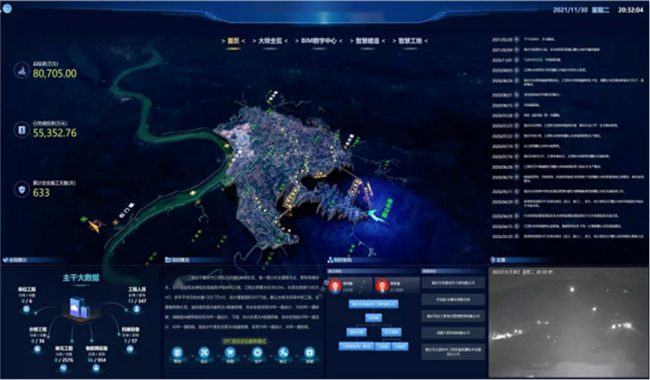Click the 15 / 347 personnel count
Viewport: 650px width, 380px height.
(x=137, y=301)
